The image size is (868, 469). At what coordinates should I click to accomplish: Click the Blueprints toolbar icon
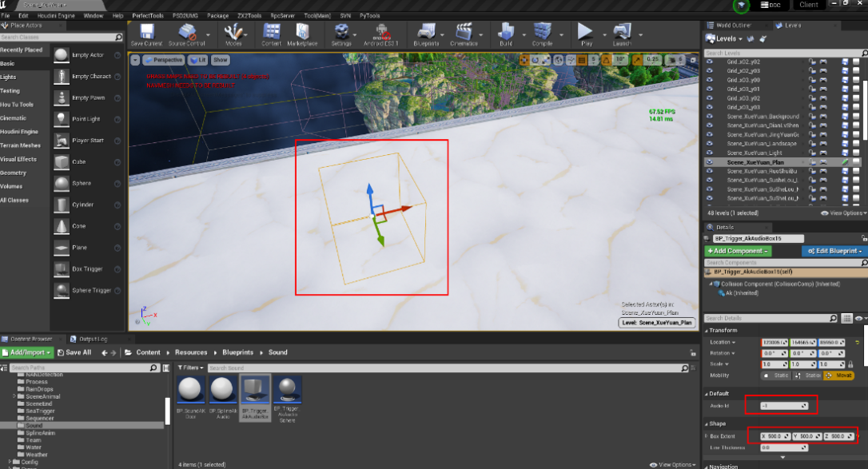[426, 31]
